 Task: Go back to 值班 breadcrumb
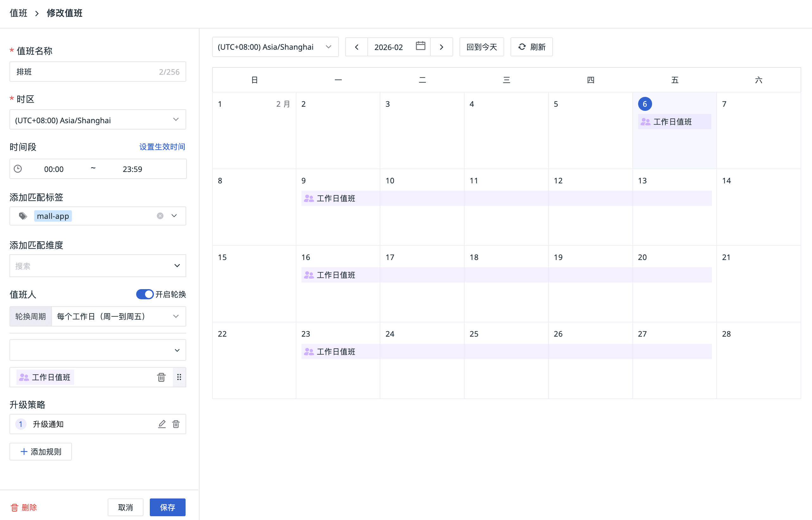pos(18,13)
